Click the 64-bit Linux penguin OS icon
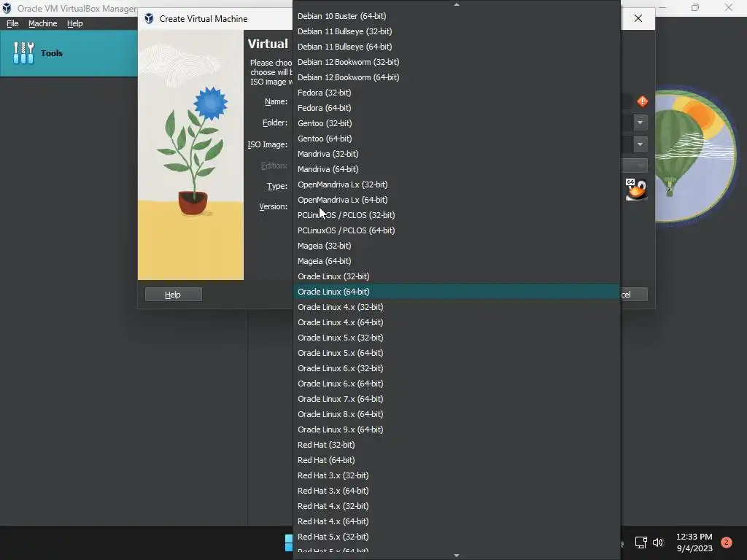The height and width of the screenshot is (560, 747). coord(636,190)
